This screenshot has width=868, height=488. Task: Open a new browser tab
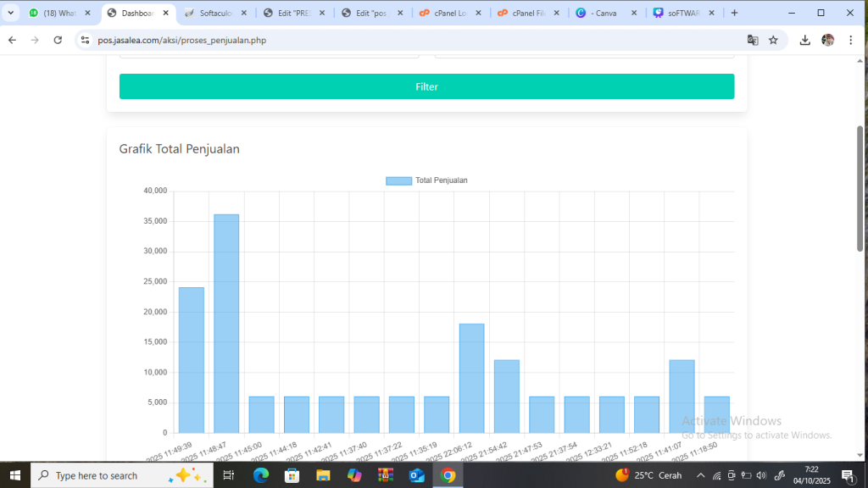[734, 13]
